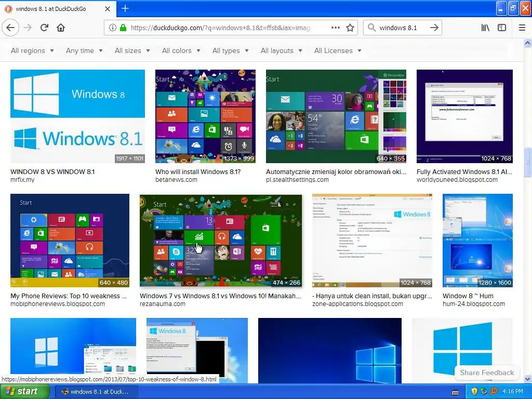Click the mrfix.my source text
The height and width of the screenshot is (399, 532).
(22, 179)
